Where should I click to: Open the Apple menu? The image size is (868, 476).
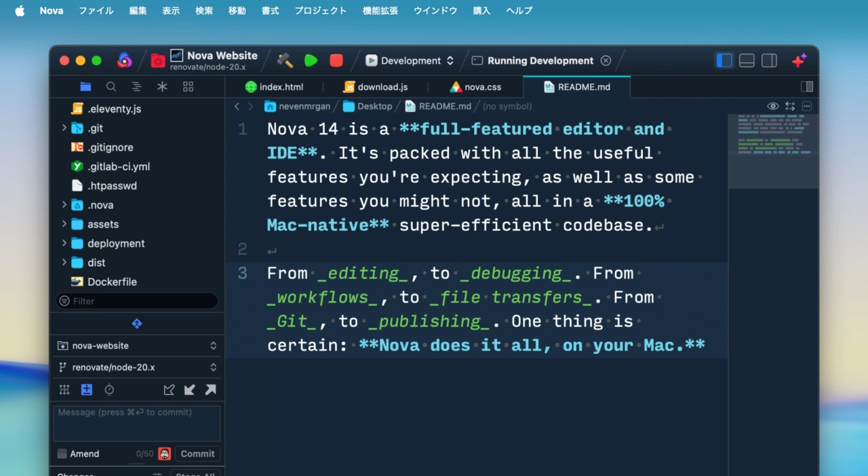point(20,11)
